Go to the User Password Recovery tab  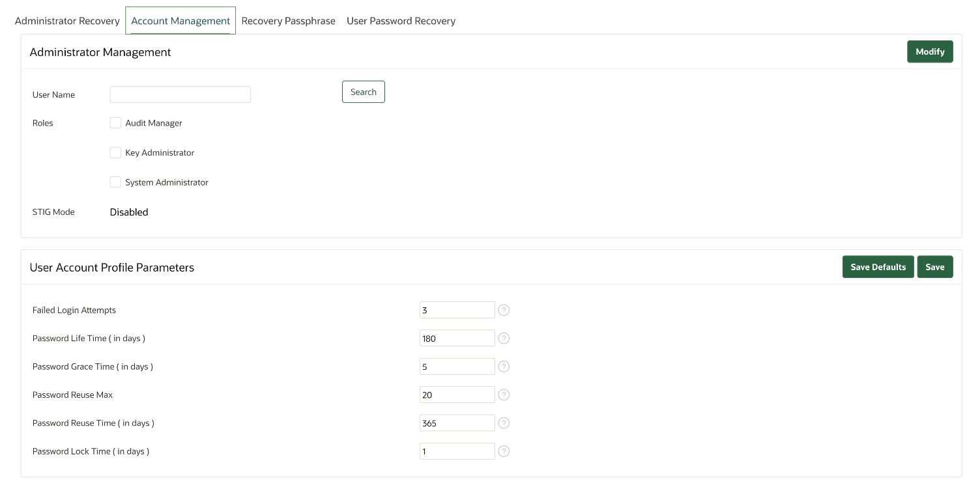click(401, 20)
